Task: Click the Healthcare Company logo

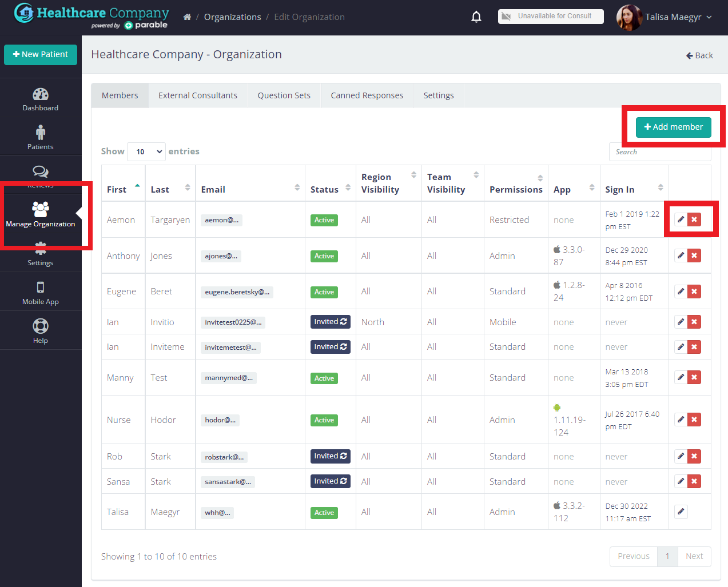Action: [92, 17]
